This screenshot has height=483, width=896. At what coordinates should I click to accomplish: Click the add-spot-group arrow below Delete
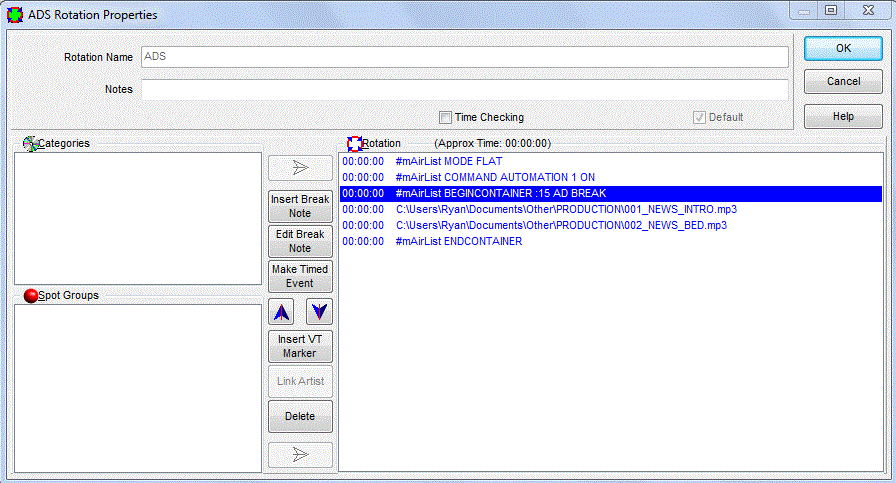click(300, 455)
